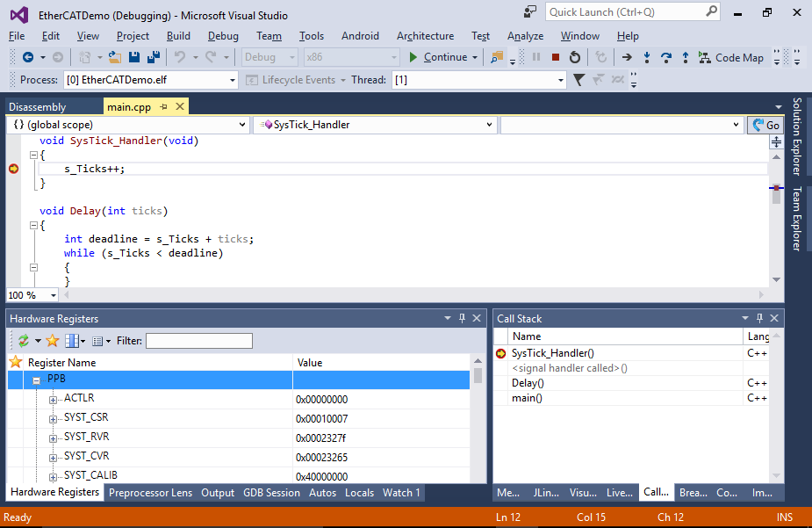Open the Analyze menu

coord(525,36)
